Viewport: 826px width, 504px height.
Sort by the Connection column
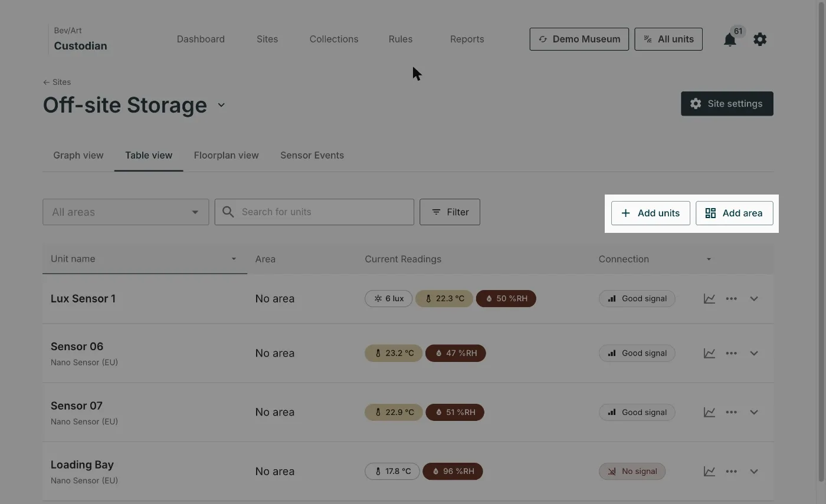point(654,259)
